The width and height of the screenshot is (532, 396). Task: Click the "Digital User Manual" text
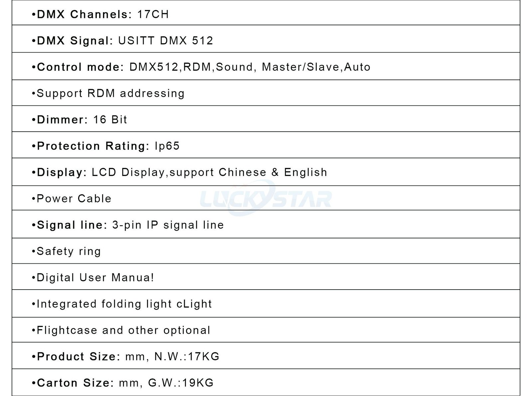tap(95, 278)
